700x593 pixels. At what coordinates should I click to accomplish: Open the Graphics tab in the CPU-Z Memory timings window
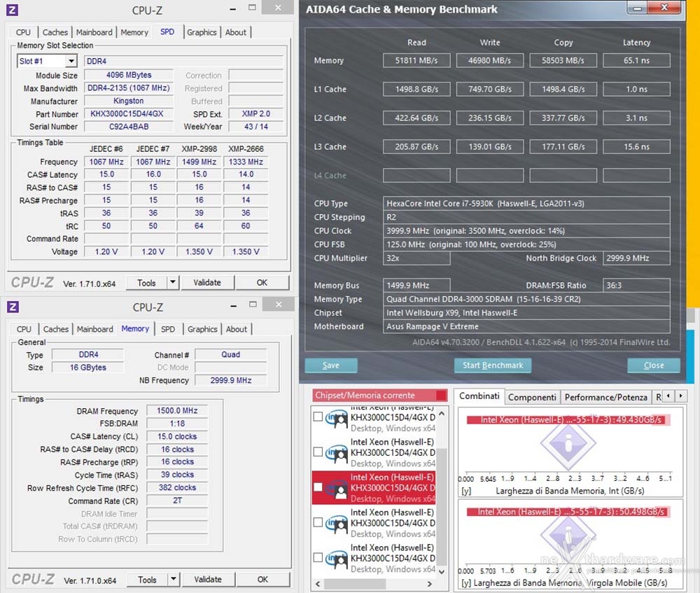[x=202, y=330]
